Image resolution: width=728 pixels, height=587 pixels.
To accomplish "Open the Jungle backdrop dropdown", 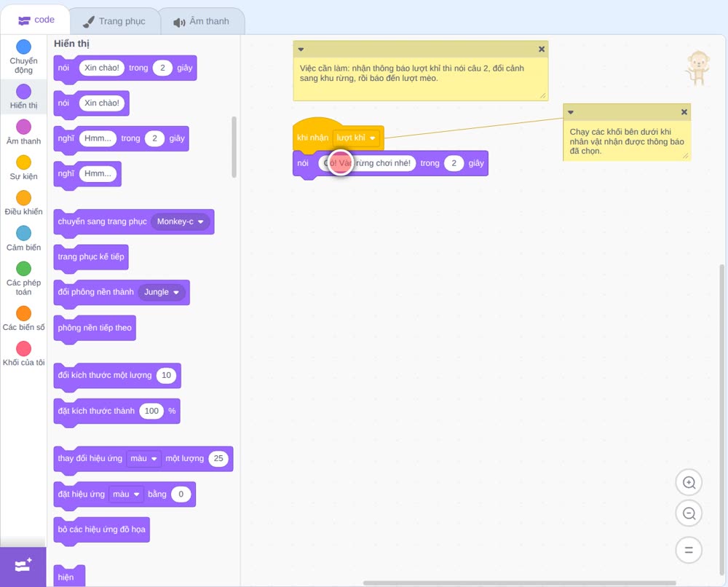I will [x=162, y=292].
